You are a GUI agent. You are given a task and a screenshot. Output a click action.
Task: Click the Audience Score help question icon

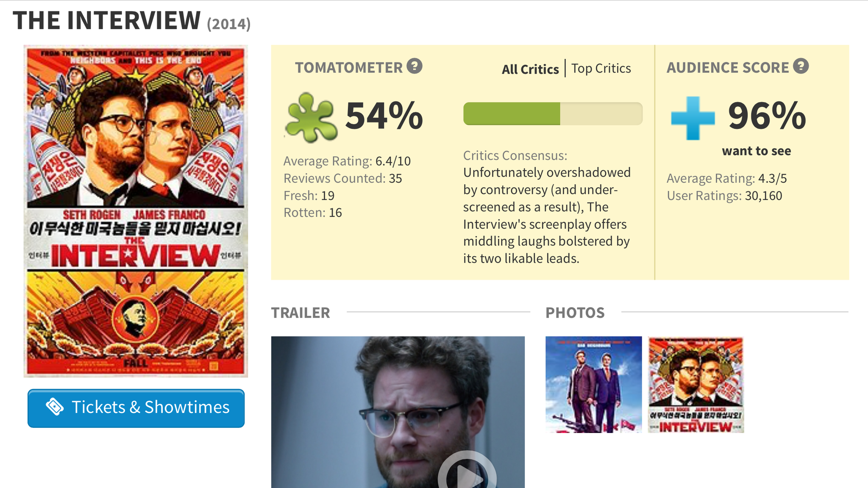coord(801,66)
